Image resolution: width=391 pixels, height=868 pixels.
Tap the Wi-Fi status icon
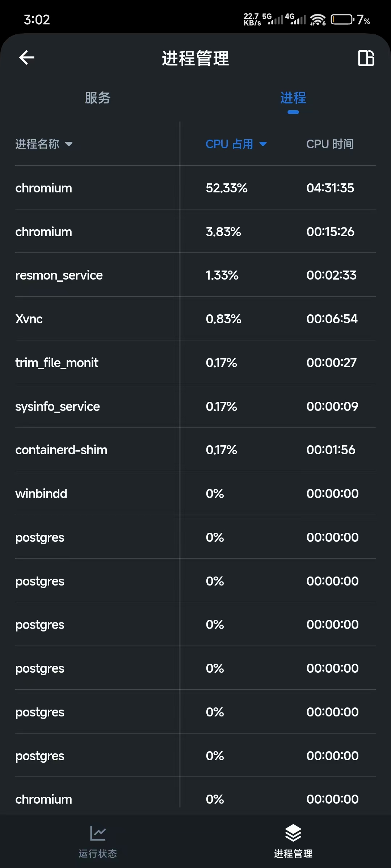click(318, 20)
